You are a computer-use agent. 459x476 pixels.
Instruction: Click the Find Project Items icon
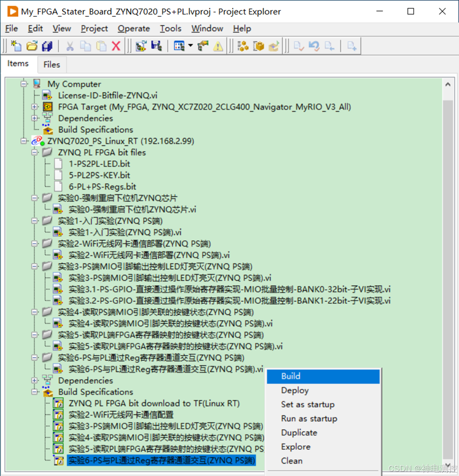[202, 46]
